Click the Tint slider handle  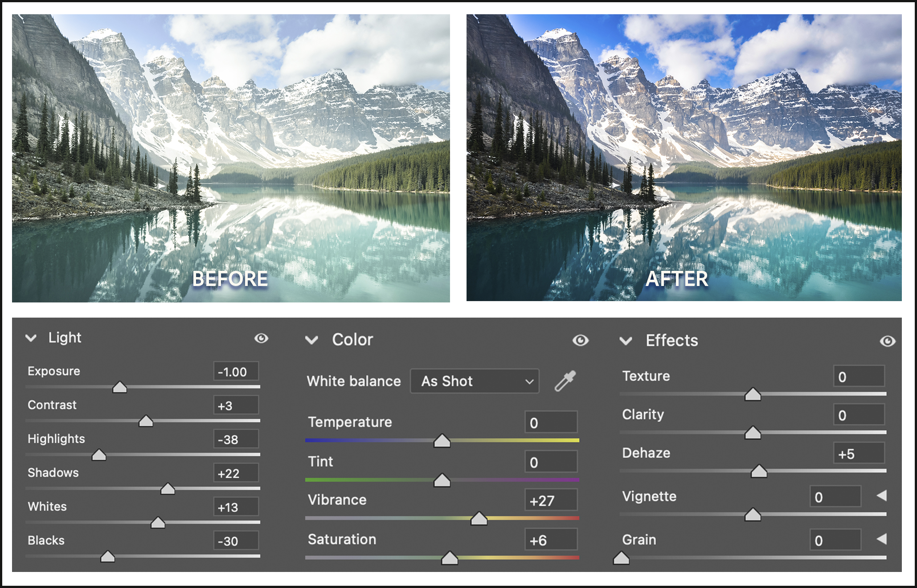[442, 480]
